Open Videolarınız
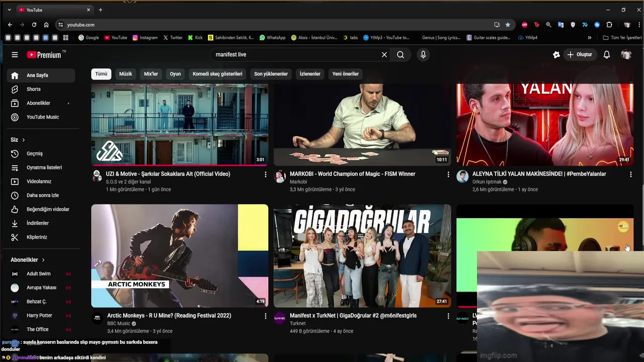 pos(41,182)
